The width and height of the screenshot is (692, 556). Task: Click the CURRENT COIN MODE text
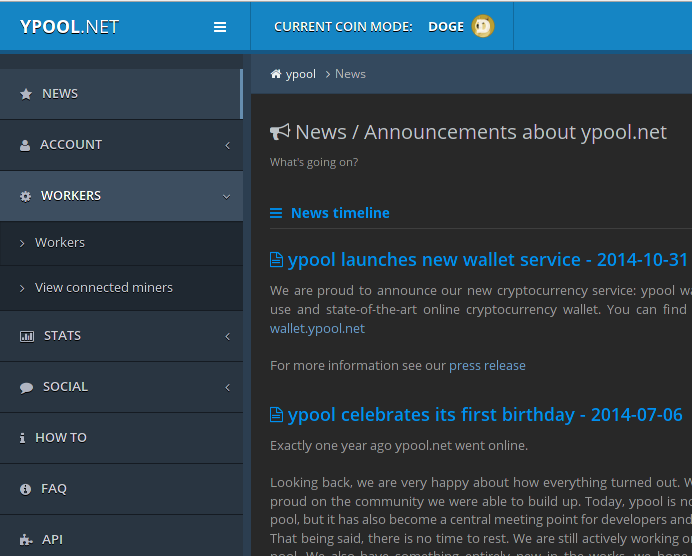tap(343, 27)
